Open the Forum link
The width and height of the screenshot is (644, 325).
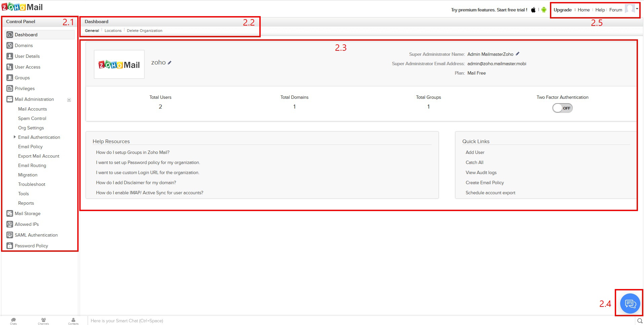pyautogui.click(x=616, y=10)
